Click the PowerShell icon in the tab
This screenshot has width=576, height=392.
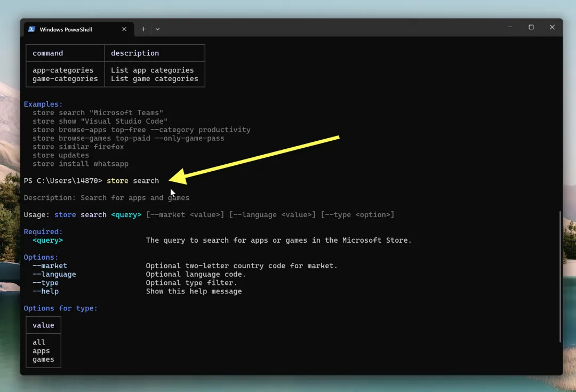(x=31, y=29)
